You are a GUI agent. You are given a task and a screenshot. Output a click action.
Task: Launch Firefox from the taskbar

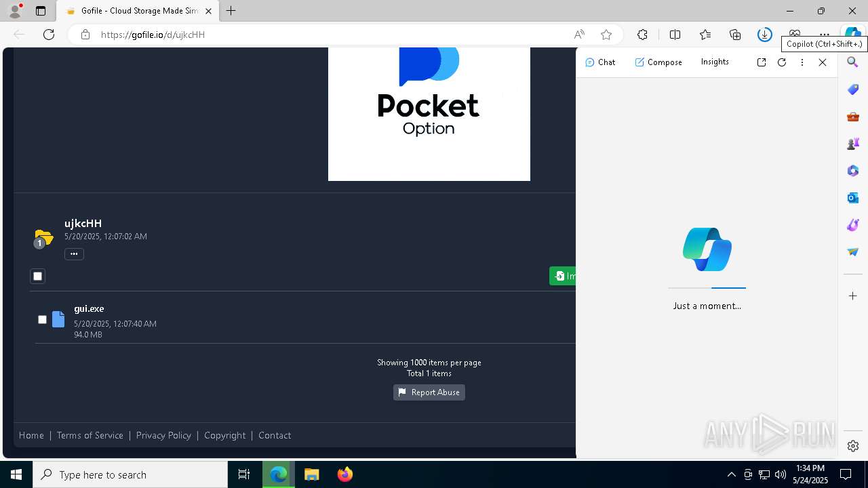tap(345, 474)
